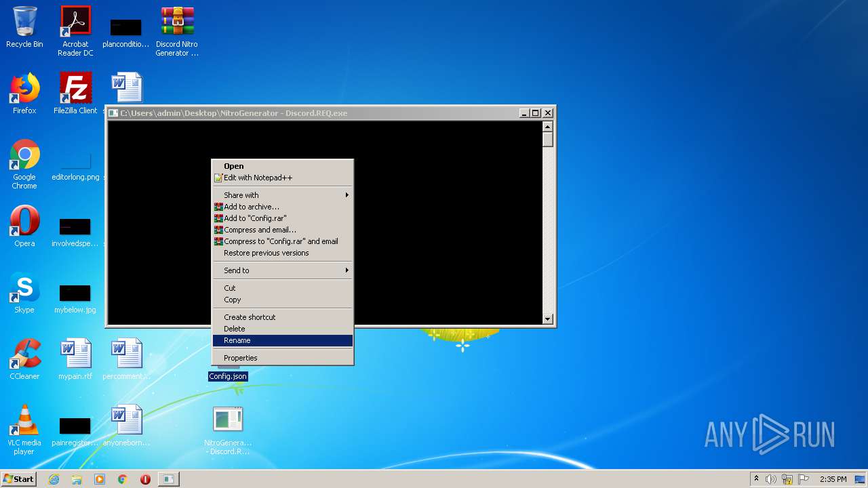Choose Rename in context menu
The width and height of the screenshot is (868, 488).
pyautogui.click(x=283, y=340)
